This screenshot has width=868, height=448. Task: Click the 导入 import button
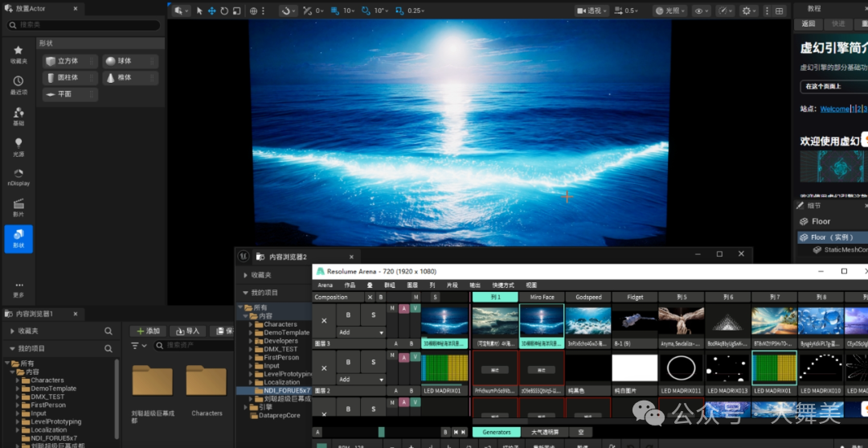click(x=187, y=331)
